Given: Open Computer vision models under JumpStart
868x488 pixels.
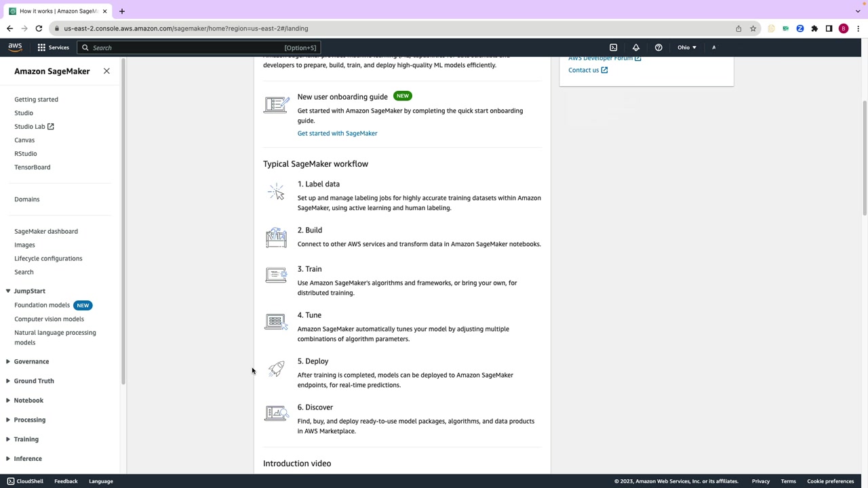Looking at the screenshot, I should pyautogui.click(x=49, y=319).
